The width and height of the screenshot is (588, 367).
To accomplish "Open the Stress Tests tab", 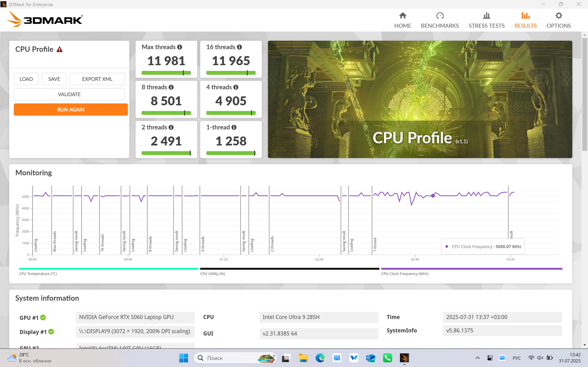I will coord(486,20).
